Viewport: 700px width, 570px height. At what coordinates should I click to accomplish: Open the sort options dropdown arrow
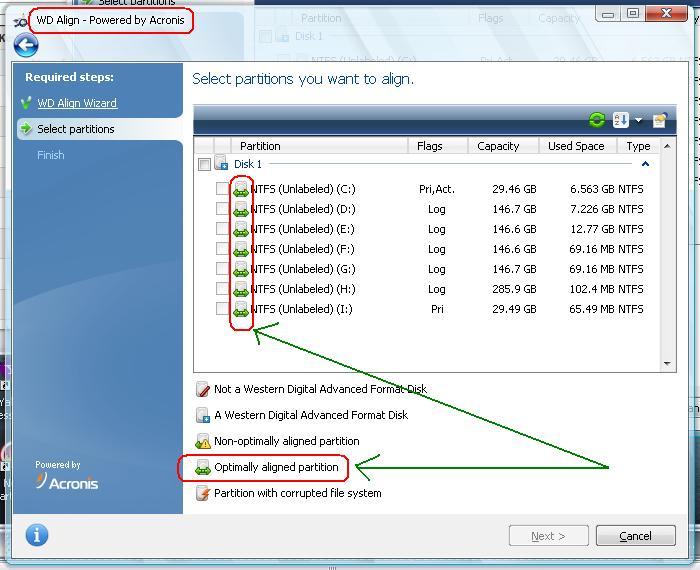[638, 120]
